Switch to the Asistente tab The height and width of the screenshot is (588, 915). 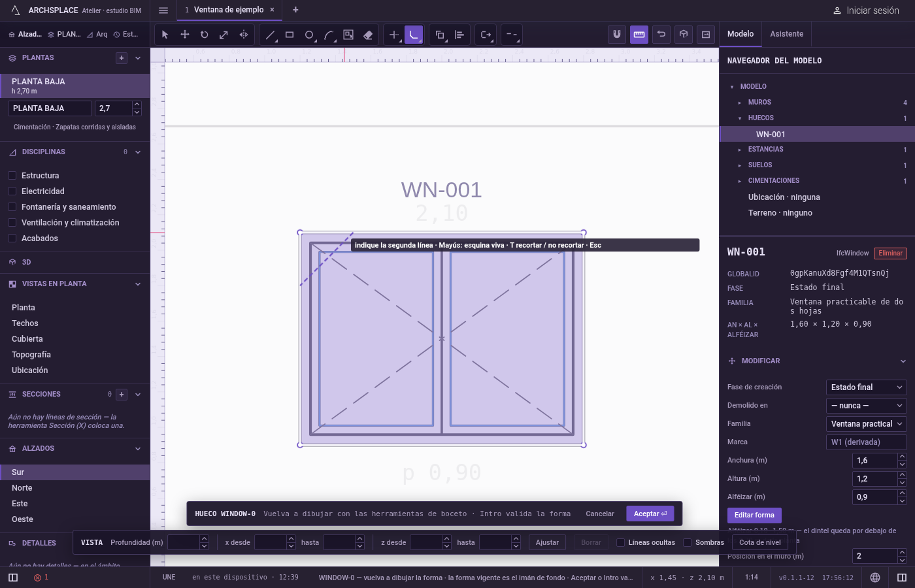(786, 34)
